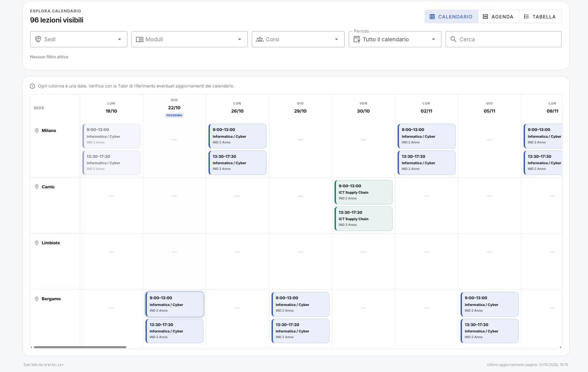Open Milano 09/11 9:00-13:00 lesson card
The width and height of the screenshot is (588, 372).
click(x=543, y=136)
